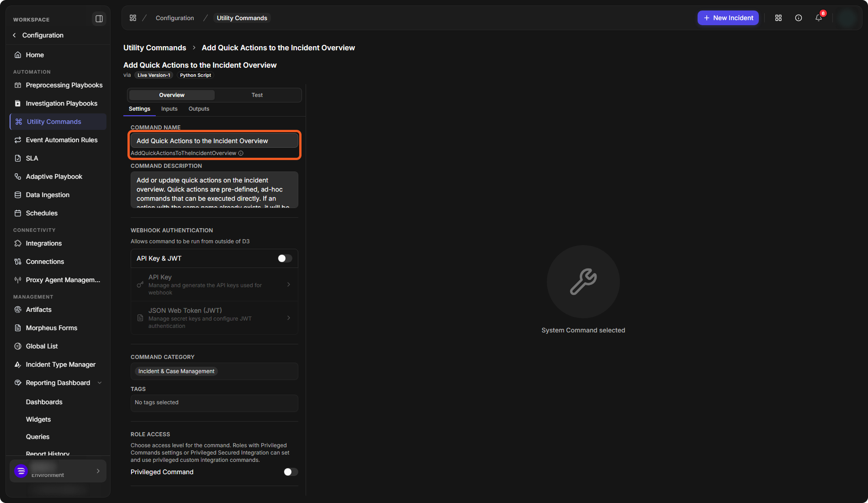This screenshot has width=868, height=503.
Task: Click the Command Name input field
Action: (x=214, y=141)
